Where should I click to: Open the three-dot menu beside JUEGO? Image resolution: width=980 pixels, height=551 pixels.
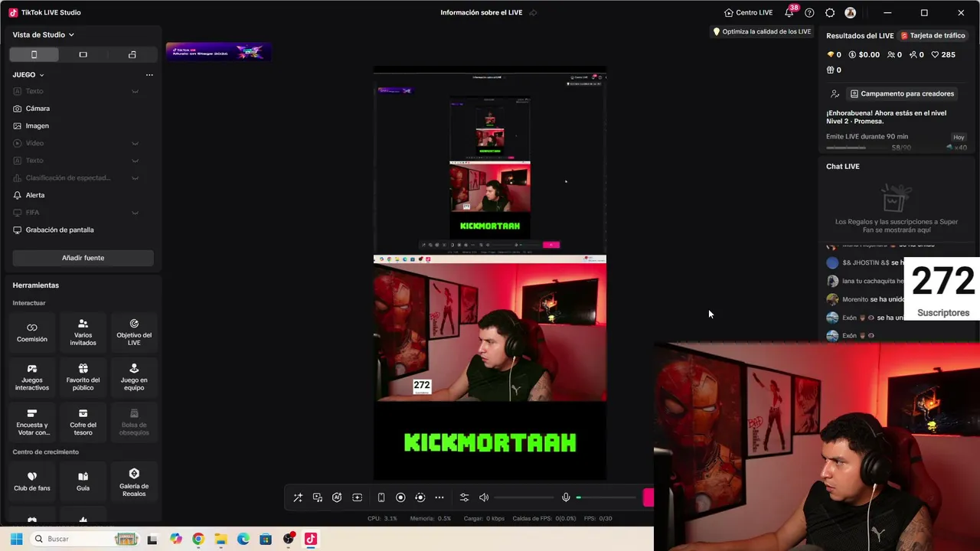[x=149, y=75]
